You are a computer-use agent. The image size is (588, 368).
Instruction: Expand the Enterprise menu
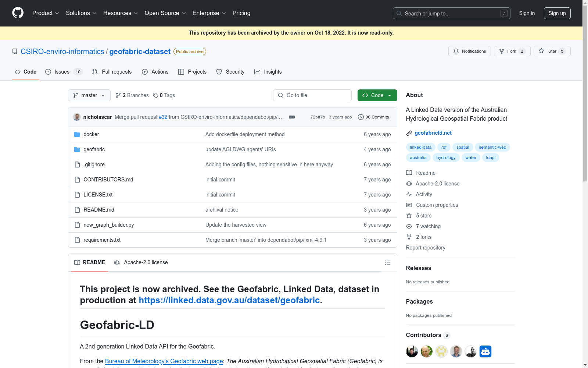click(209, 13)
